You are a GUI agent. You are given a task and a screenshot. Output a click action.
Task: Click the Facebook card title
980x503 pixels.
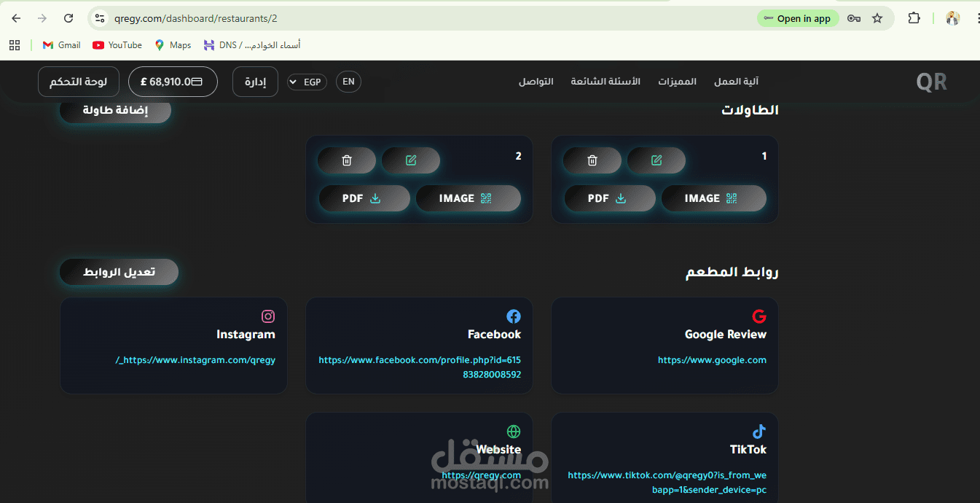(x=494, y=335)
